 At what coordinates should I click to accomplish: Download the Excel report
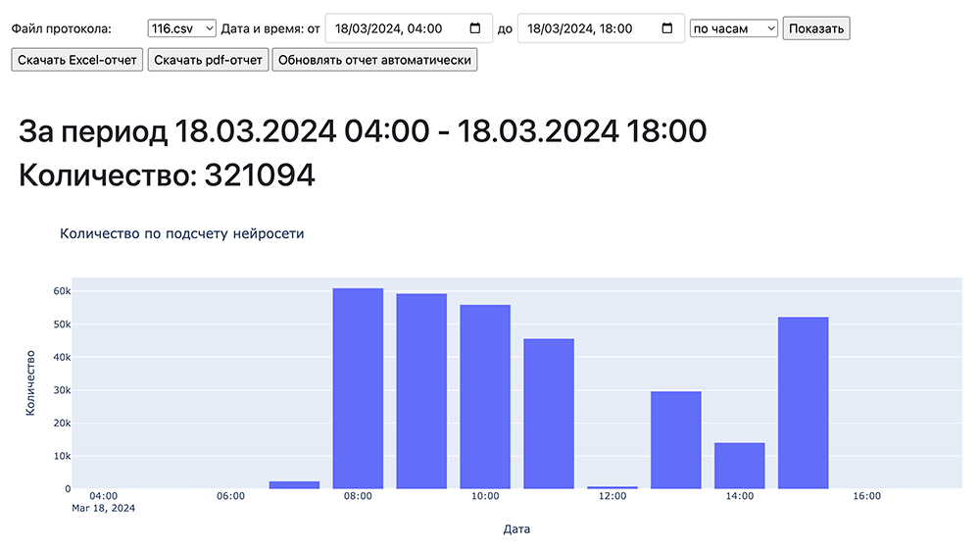tap(77, 60)
